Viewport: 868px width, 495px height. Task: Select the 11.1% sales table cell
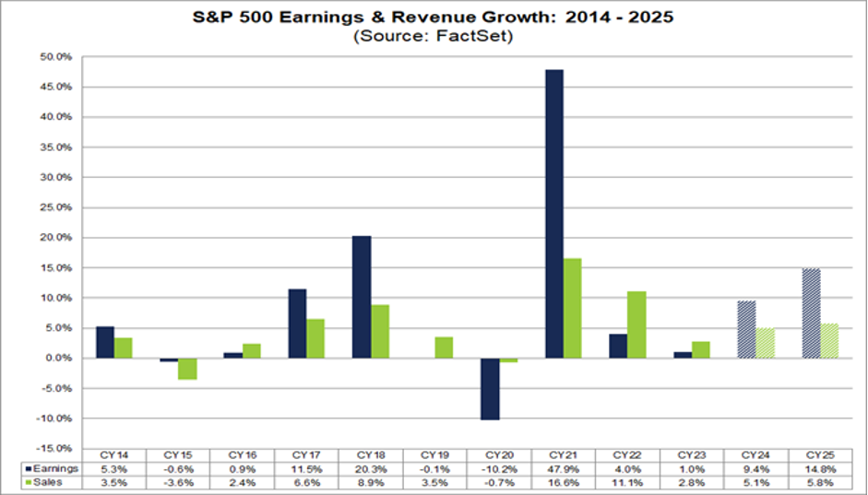627,480
